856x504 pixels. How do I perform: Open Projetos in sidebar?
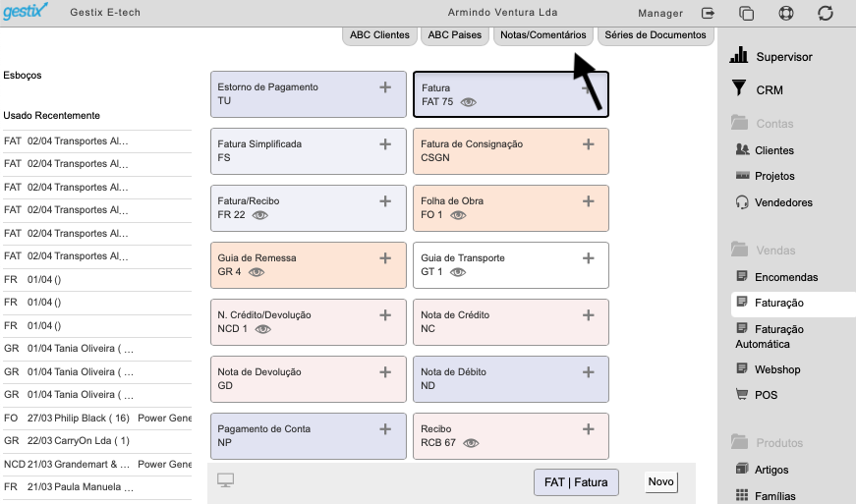click(766, 176)
